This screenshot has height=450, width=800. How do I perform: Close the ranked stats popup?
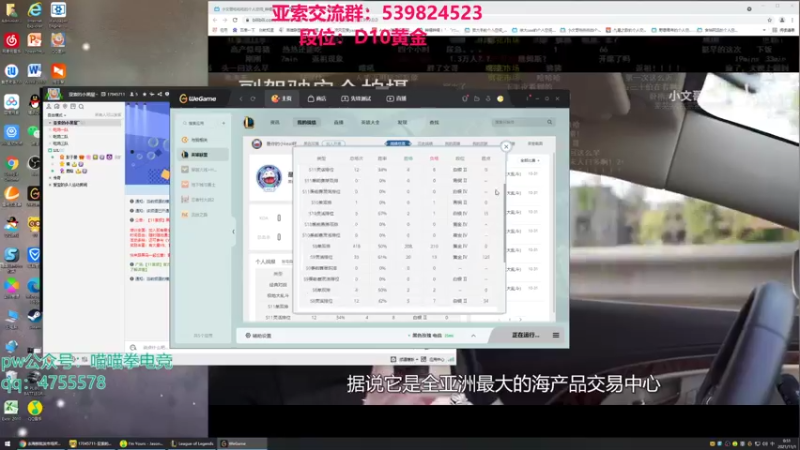click(x=506, y=147)
